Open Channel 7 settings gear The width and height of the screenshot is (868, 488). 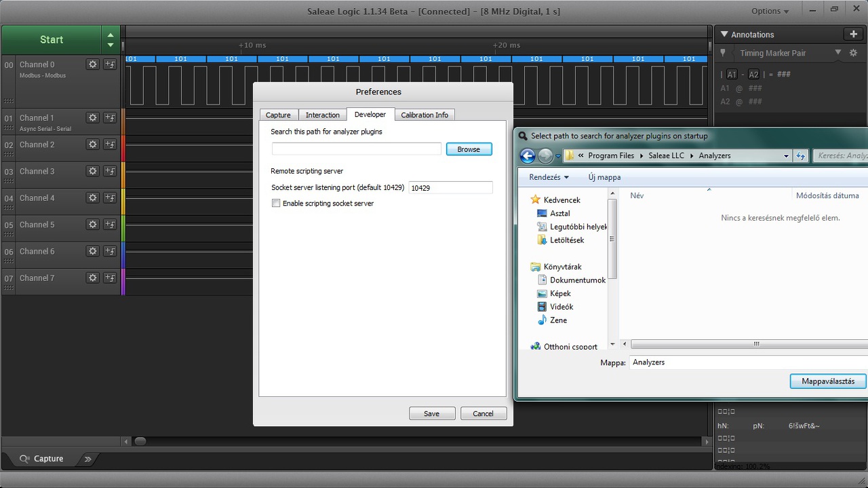click(93, 278)
